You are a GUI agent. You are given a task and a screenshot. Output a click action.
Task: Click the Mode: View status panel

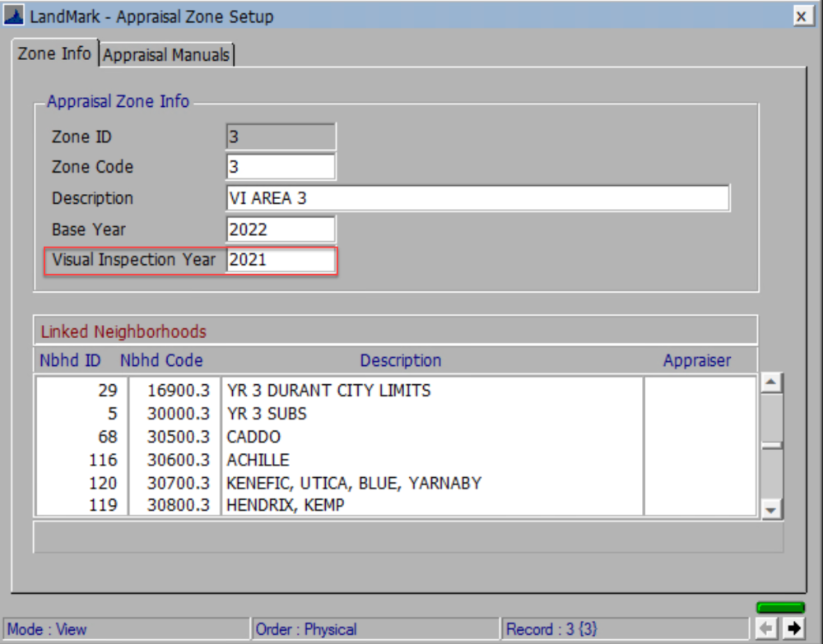pyautogui.click(x=123, y=629)
